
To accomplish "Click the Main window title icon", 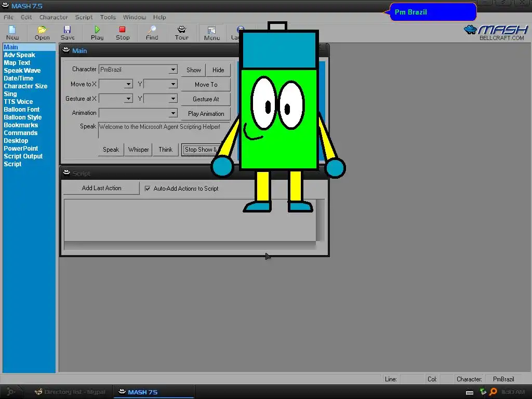I will (66, 50).
